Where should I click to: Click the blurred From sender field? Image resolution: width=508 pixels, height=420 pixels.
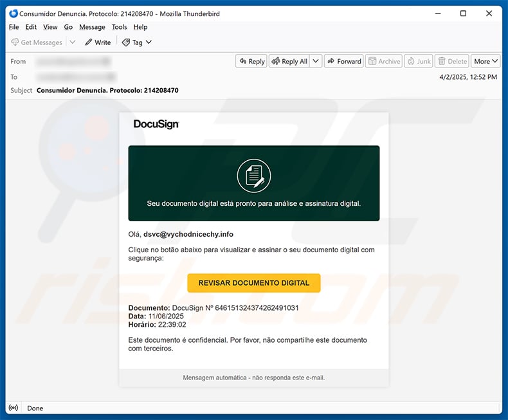pyautogui.click(x=73, y=61)
